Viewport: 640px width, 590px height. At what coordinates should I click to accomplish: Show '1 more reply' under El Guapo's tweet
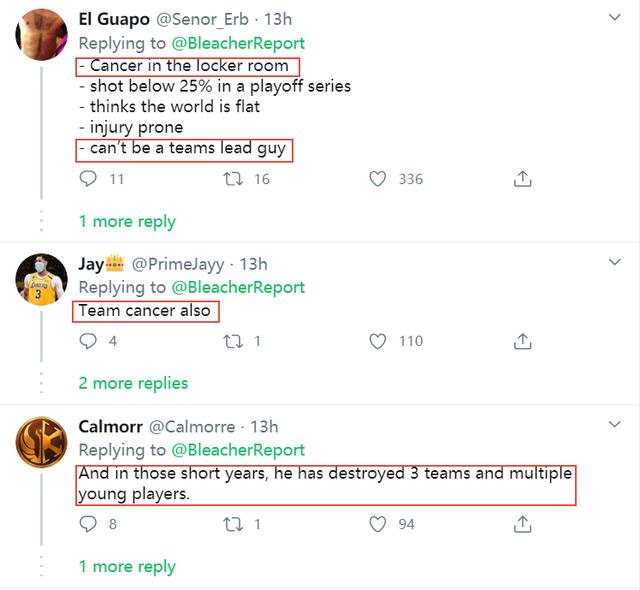127,222
